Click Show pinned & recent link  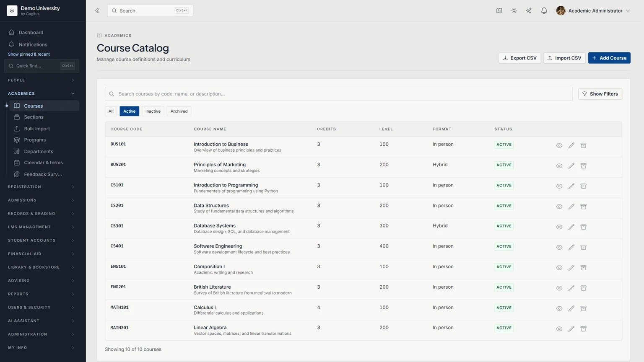tap(29, 54)
